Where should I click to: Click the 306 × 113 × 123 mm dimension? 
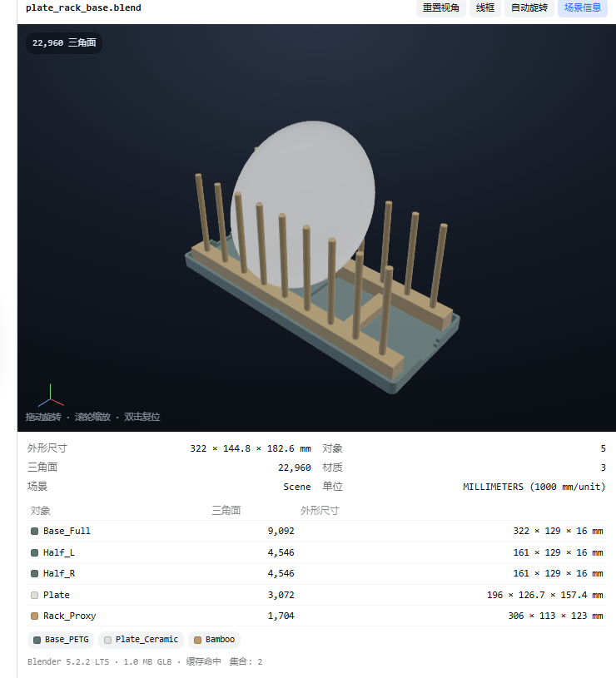(555, 616)
